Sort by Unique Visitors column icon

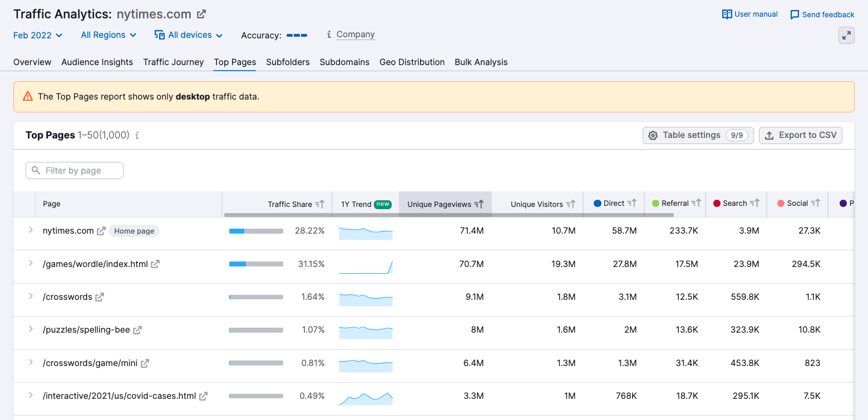[x=571, y=204]
